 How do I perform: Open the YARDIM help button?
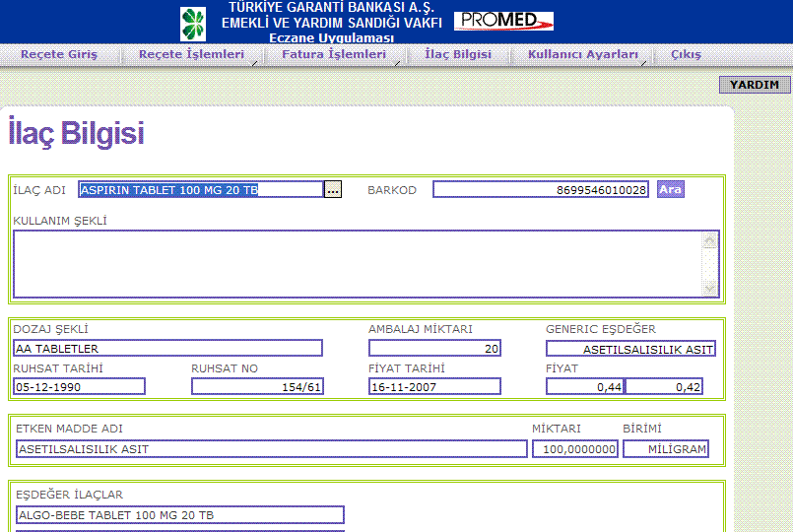point(755,85)
